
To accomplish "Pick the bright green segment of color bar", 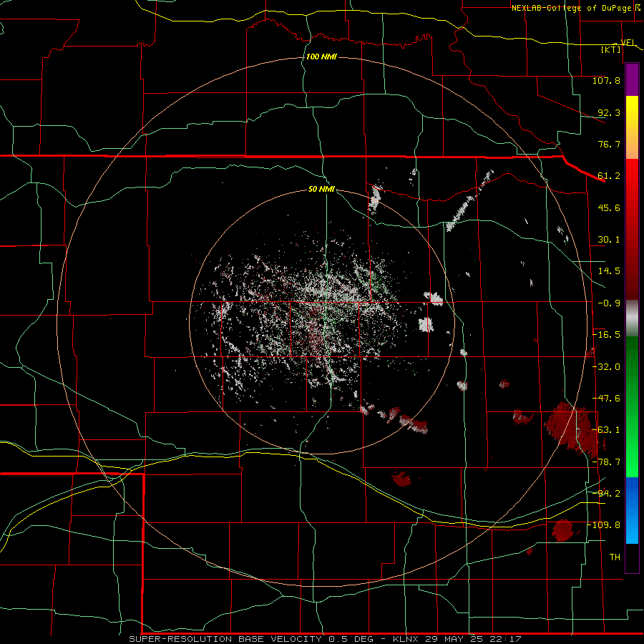I will 632,444.
